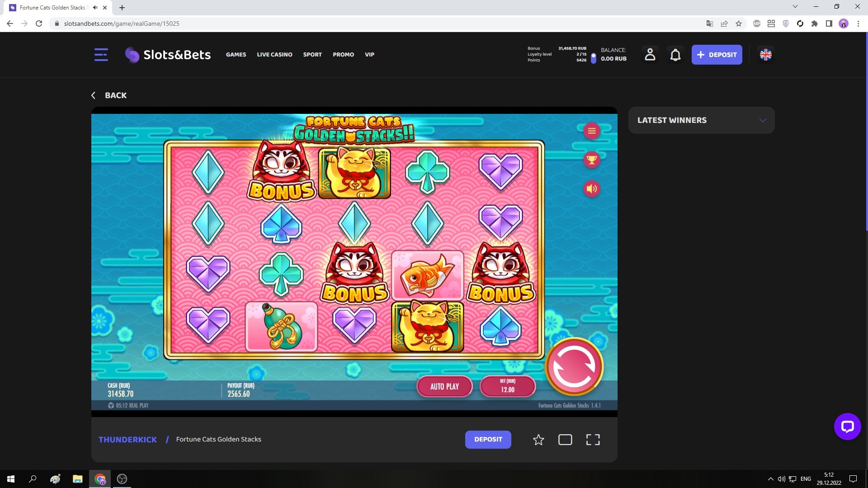Viewport: 868px width, 488px height.
Task: Open the trophy paytable icon
Action: click(591, 160)
